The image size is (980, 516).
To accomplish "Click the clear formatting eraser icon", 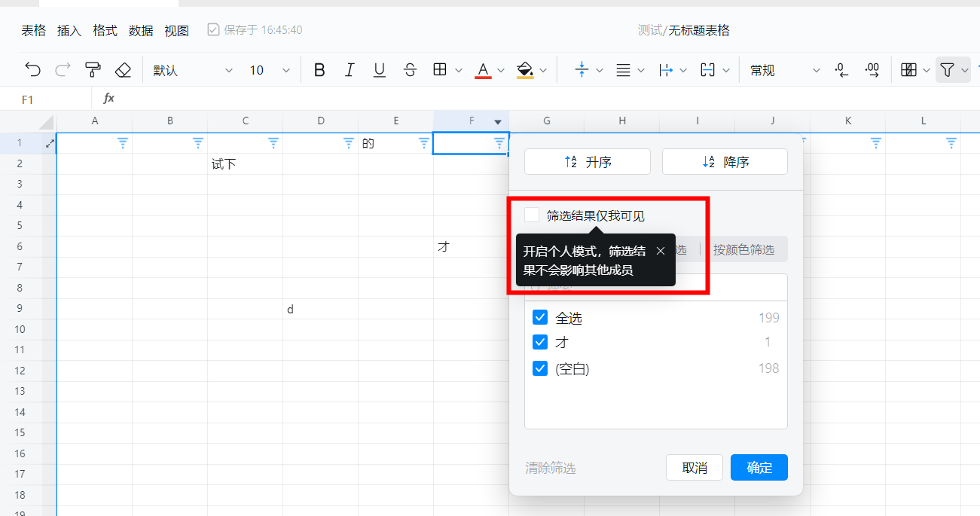I will [x=123, y=69].
